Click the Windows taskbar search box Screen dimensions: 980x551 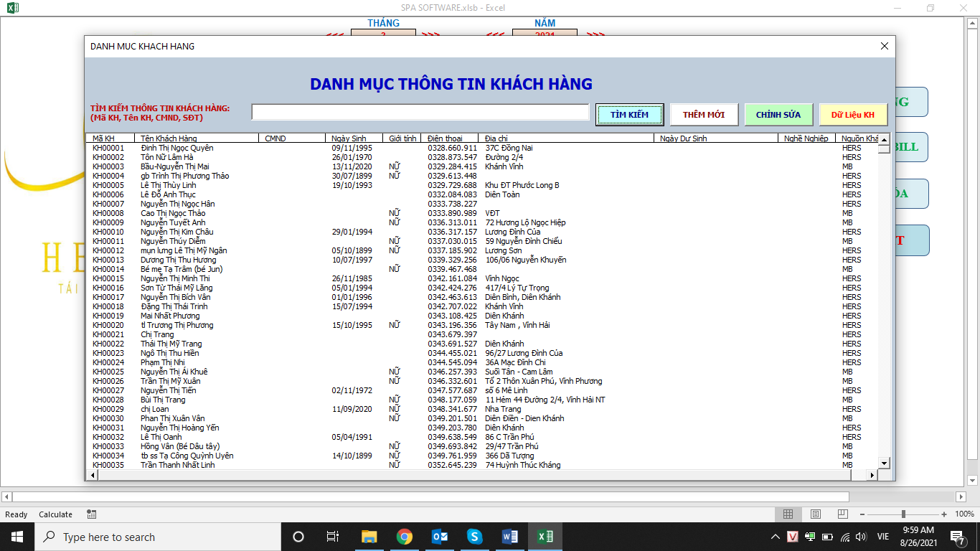point(158,537)
